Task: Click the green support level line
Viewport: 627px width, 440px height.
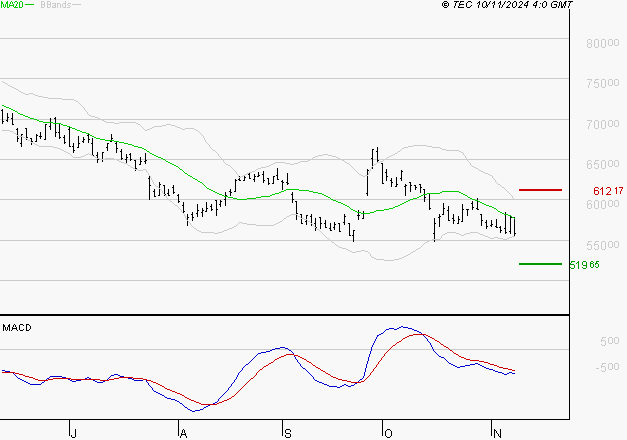Action: [x=540, y=264]
